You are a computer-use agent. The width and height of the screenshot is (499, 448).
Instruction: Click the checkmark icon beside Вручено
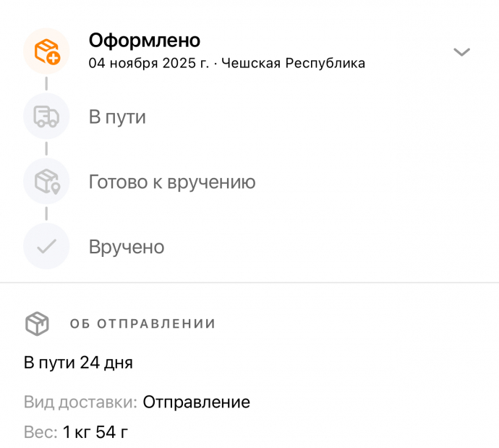[x=46, y=246]
